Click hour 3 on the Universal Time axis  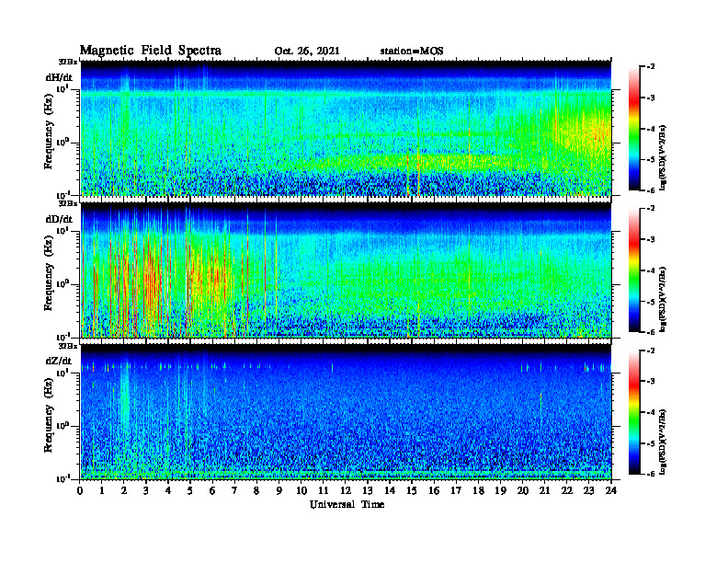(146, 491)
